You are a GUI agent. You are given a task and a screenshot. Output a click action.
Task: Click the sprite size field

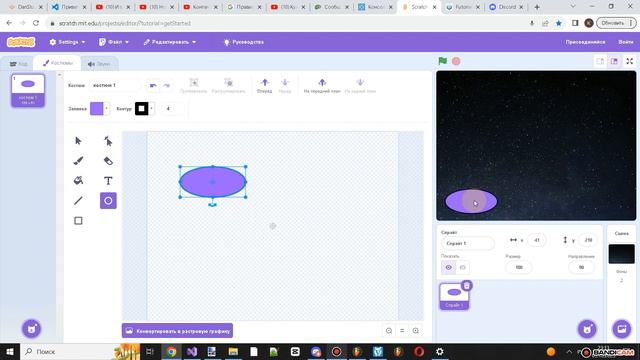click(x=519, y=267)
